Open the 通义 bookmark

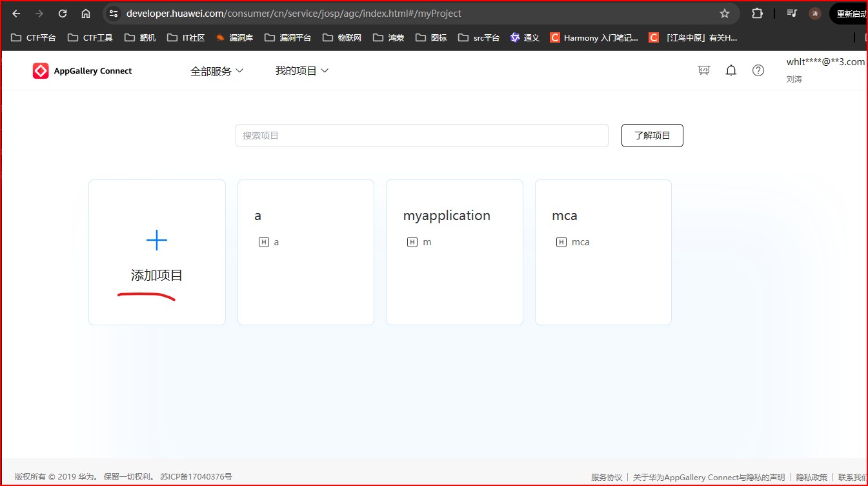(525, 38)
